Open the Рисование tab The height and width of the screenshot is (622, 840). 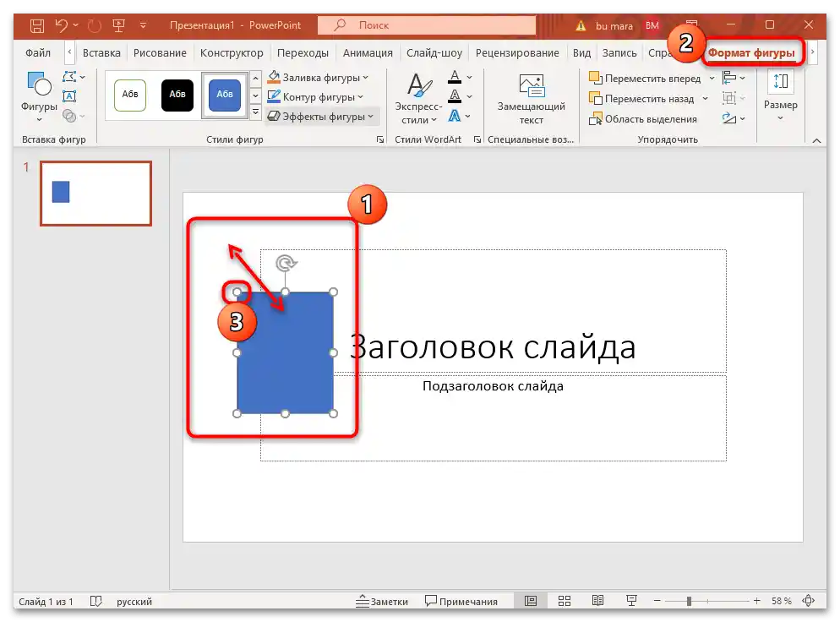click(x=160, y=53)
